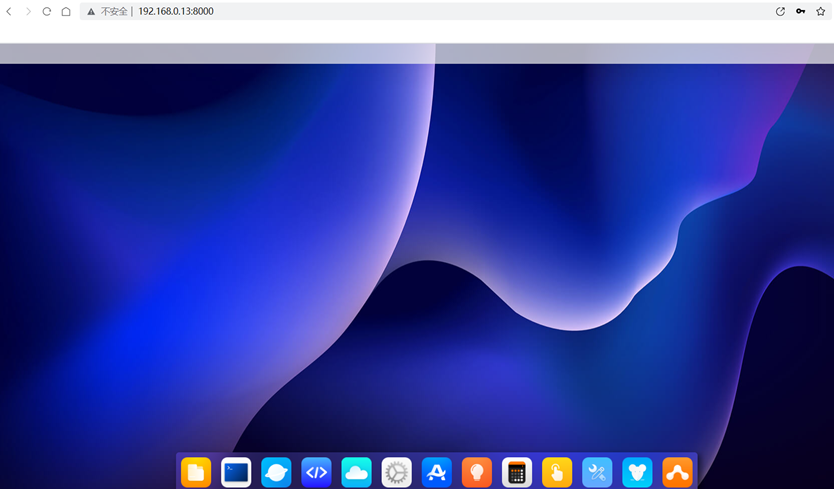Open the code editor dock icon
The width and height of the screenshot is (834, 489).
tap(316, 472)
